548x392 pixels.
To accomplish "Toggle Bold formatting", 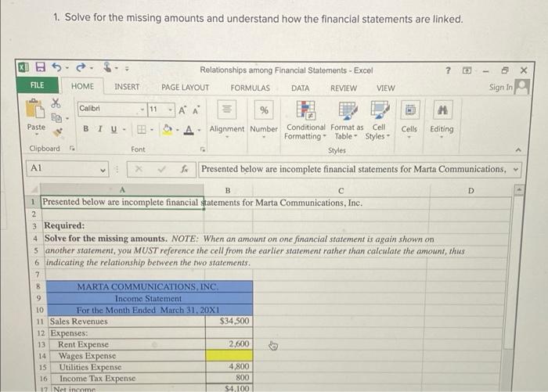I will tap(85, 129).
